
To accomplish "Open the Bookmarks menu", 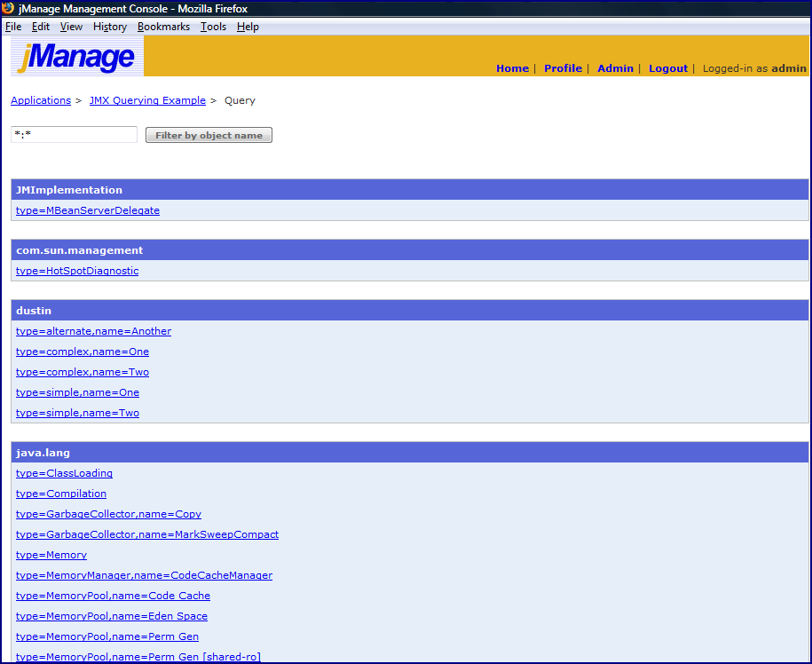I will [163, 27].
